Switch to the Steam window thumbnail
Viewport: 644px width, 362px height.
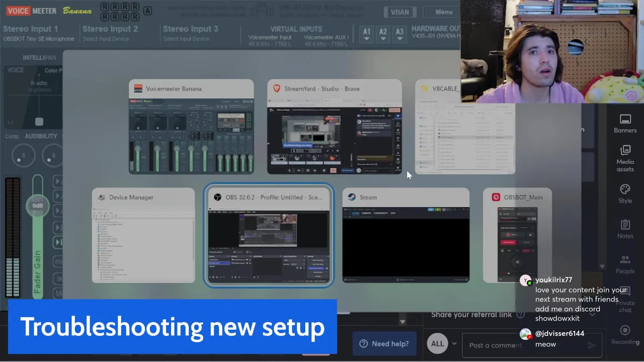(406, 235)
